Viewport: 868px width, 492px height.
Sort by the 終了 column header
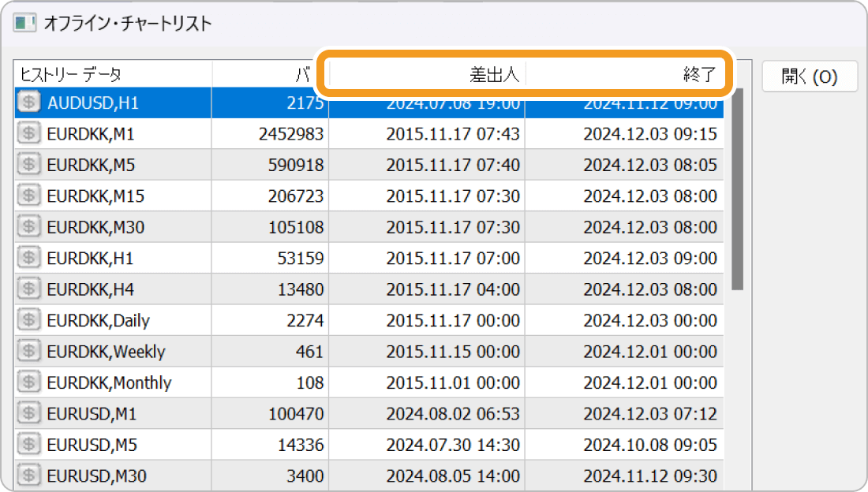[623, 75]
